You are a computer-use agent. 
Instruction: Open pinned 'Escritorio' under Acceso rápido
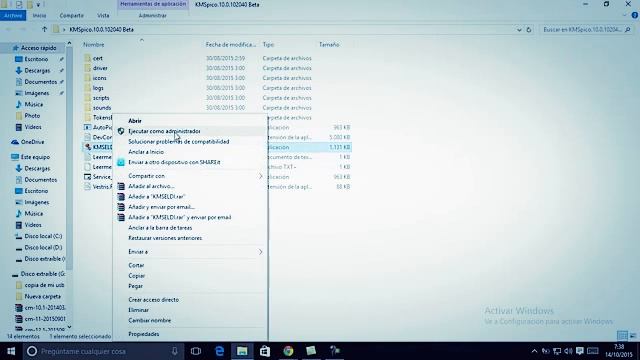[x=36, y=59]
